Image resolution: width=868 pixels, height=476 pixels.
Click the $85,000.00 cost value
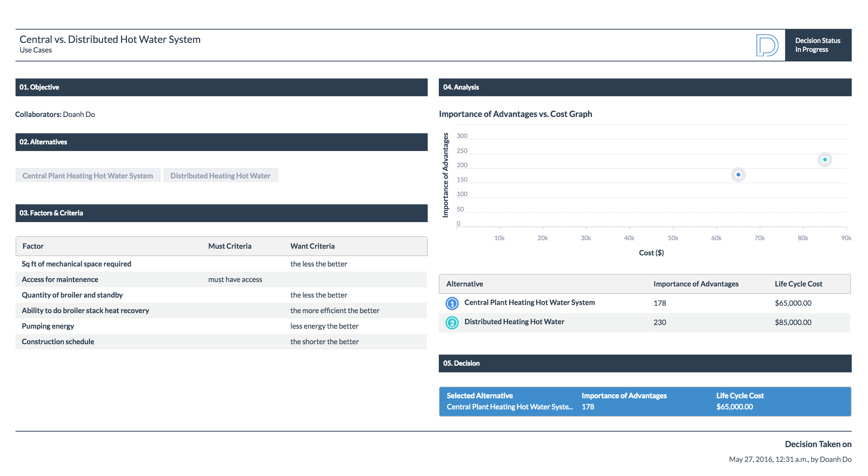[793, 322]
